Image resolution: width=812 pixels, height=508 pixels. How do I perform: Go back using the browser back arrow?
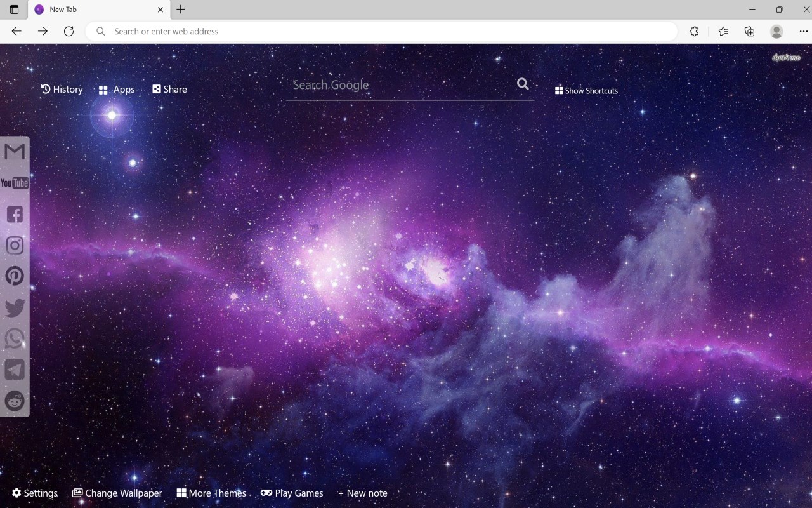point(16,31)
